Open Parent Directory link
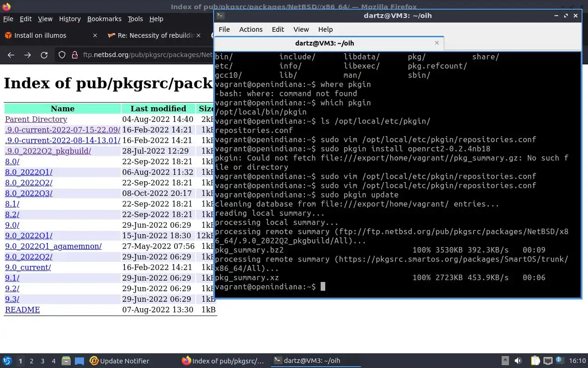The image size is (588, 368). [36, 119]
